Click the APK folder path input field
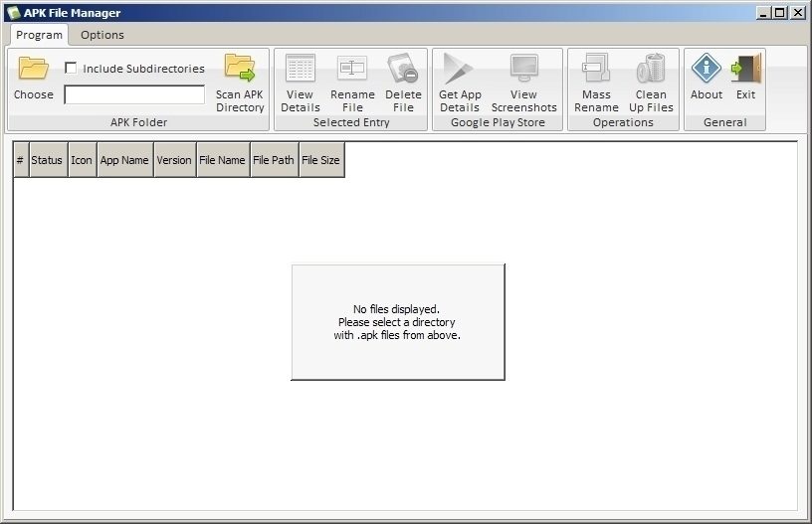 (134, 94)
